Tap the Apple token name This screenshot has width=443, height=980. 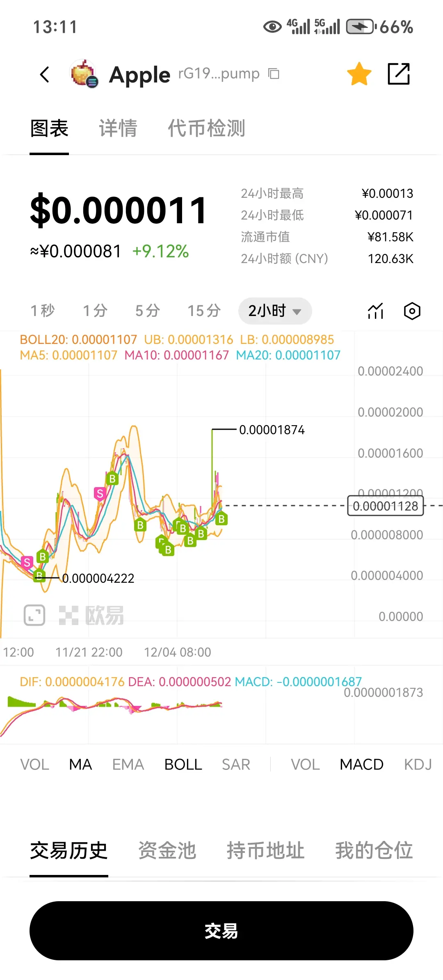click(x=140, y=75)
